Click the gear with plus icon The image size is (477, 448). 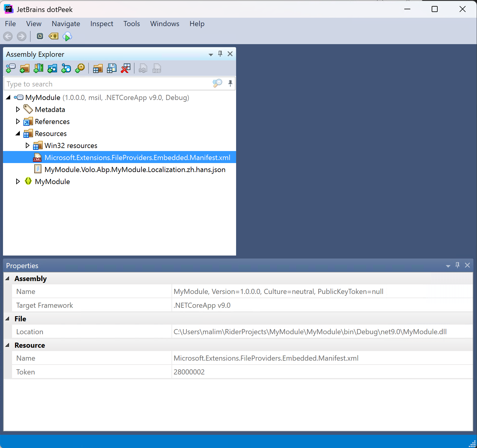pos(80,68)
